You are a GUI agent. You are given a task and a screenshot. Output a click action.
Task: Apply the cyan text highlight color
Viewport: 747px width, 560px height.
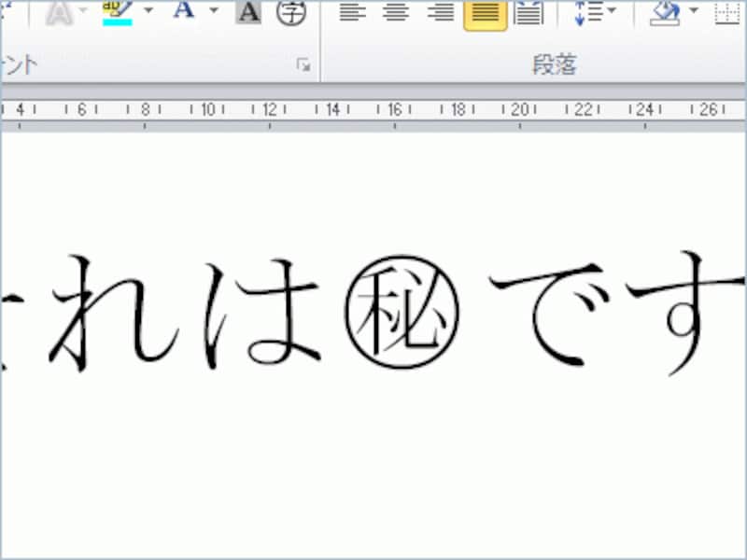point(118,12)
